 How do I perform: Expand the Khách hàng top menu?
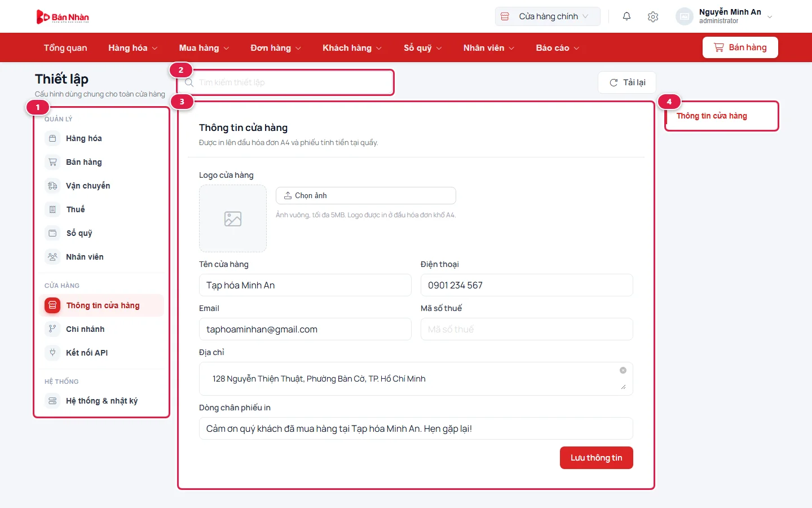point(352,48)
